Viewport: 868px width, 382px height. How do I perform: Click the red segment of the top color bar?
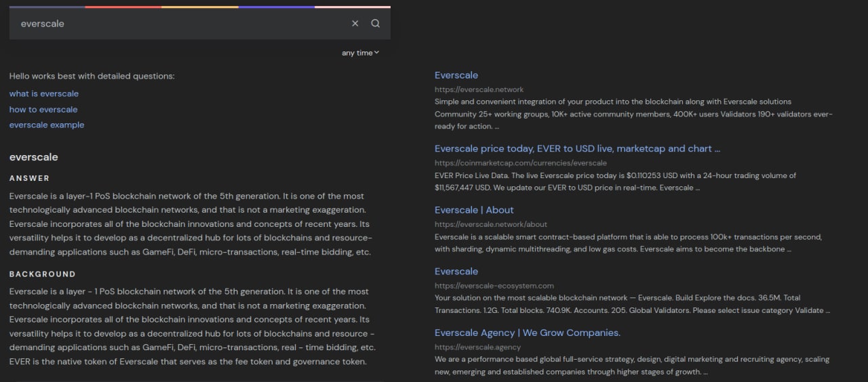pos(123,7)
